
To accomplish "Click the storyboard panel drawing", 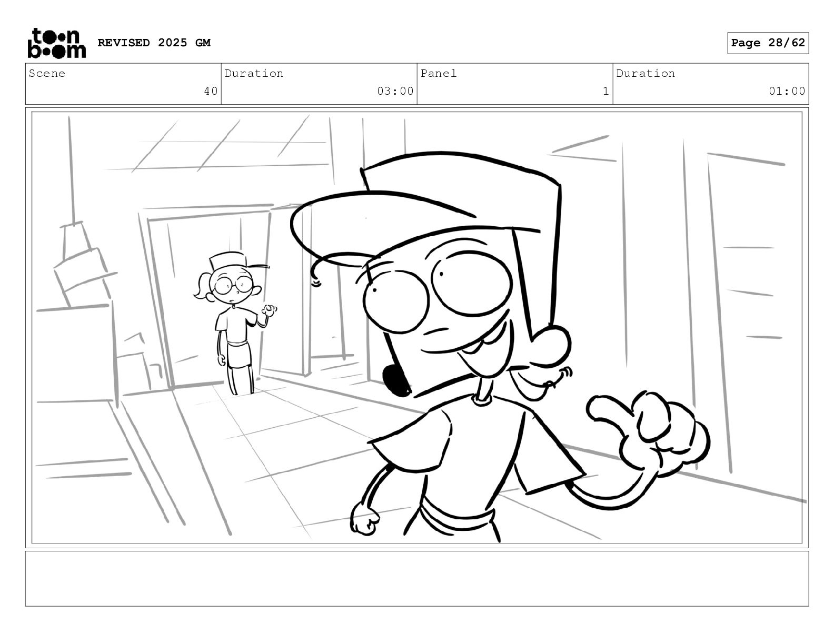I will point(417,327).
